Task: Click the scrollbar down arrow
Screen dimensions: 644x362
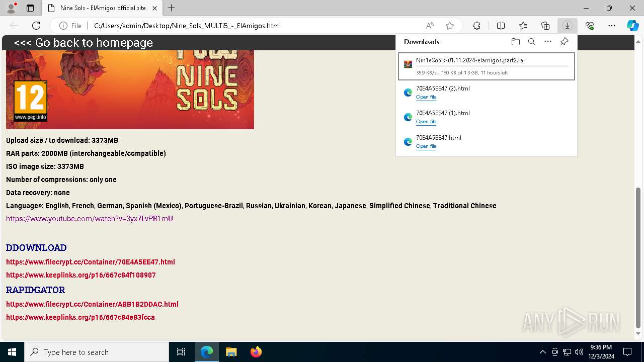Action: (638, 333)
